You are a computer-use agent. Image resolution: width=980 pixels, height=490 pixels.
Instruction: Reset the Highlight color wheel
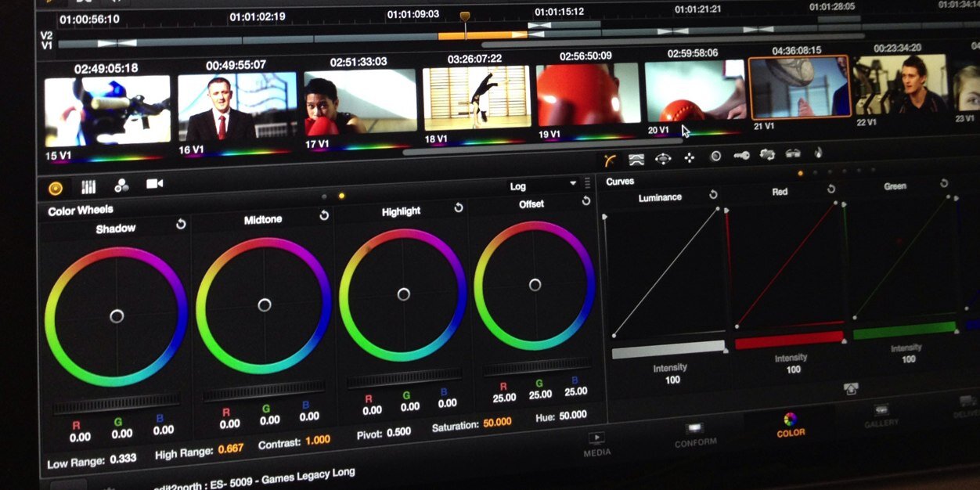point(459,207)
